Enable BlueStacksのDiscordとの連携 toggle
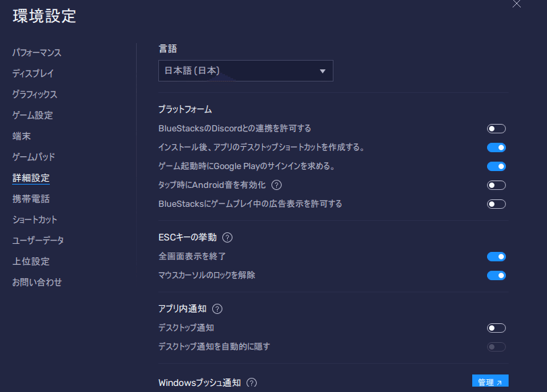The width and height of the screenshot is (547, 392). tap(496, 129)
